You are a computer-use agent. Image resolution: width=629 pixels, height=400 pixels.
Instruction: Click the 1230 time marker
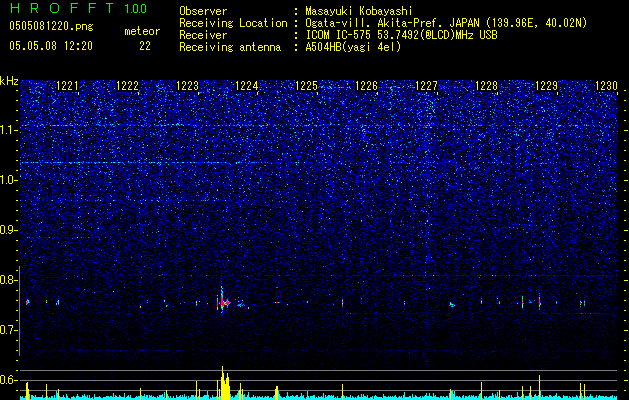coord(606,86)
